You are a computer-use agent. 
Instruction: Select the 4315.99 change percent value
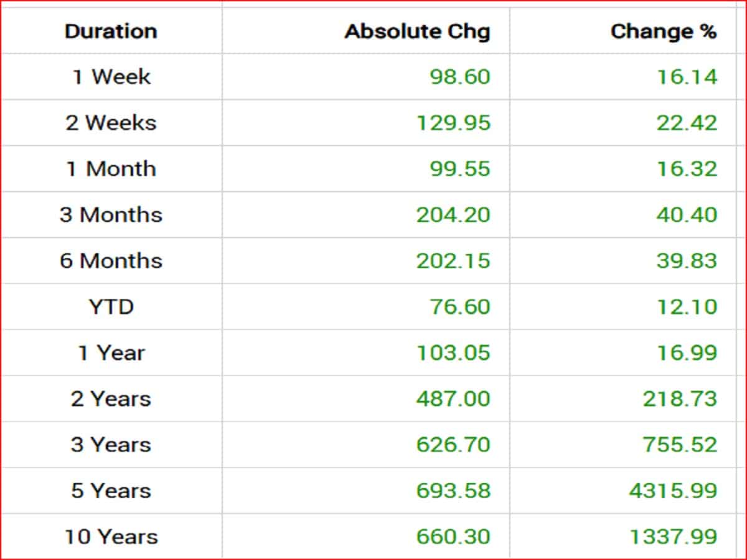[673, 492]
